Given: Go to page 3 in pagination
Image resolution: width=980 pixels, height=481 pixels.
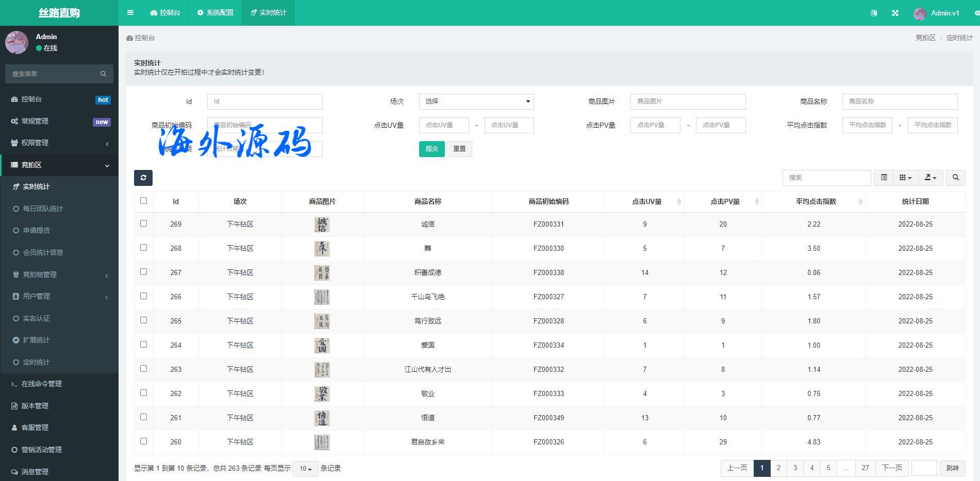Looking at the screenshot, I should [x=795, y=468].
